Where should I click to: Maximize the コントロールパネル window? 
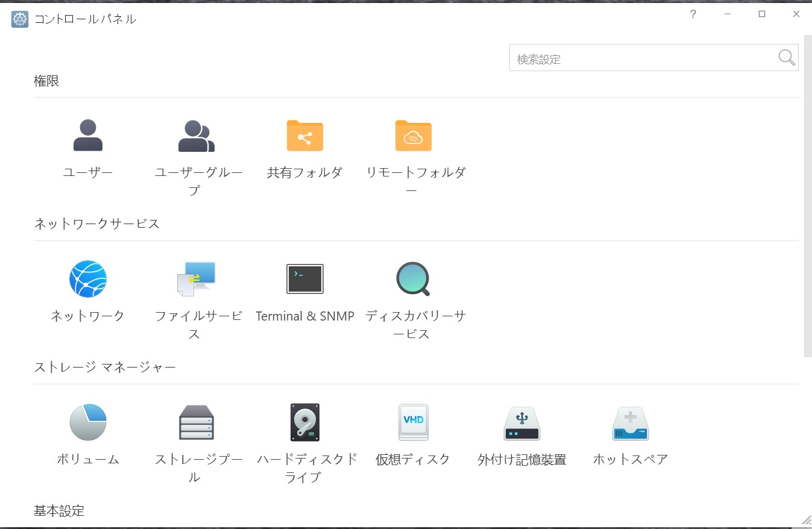pos(762,14)
